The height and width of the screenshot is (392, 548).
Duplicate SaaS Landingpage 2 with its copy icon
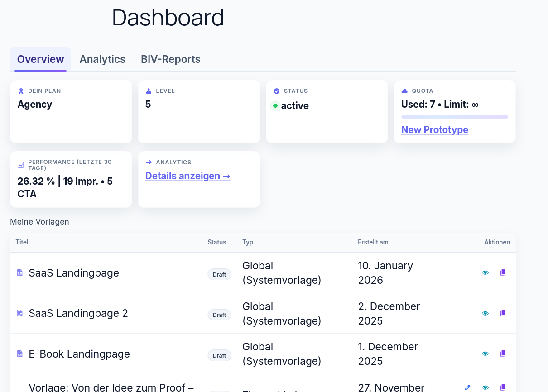pos(503,313)
